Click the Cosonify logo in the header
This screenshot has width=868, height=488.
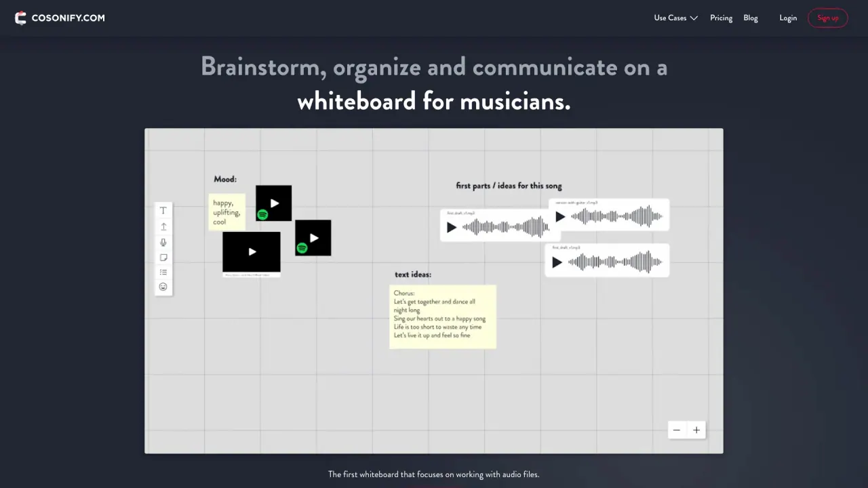click(x=60, y=18)
